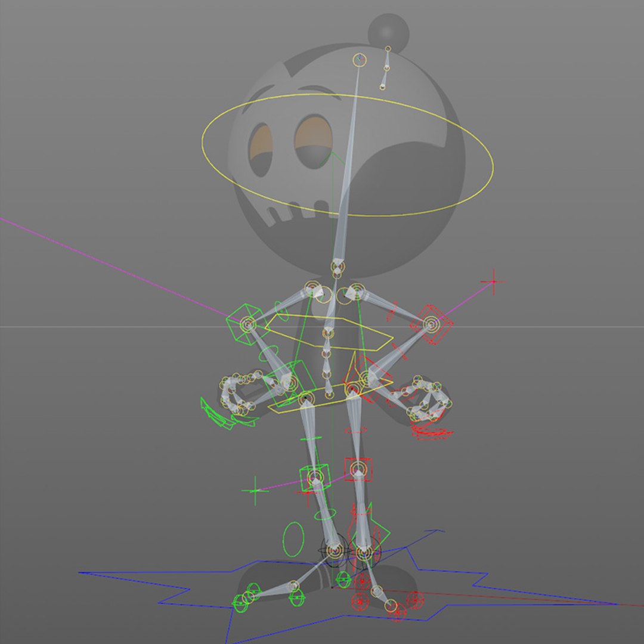
Task: Click the head-top joint circle with axis gizmo
Action: click(x=360, y=60)
